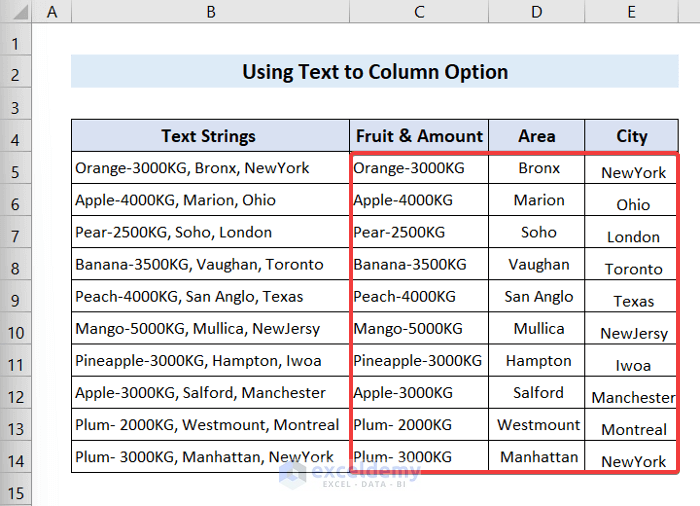
Task: Select column D header
Action: pyautogui.click(x=537, y=12)
